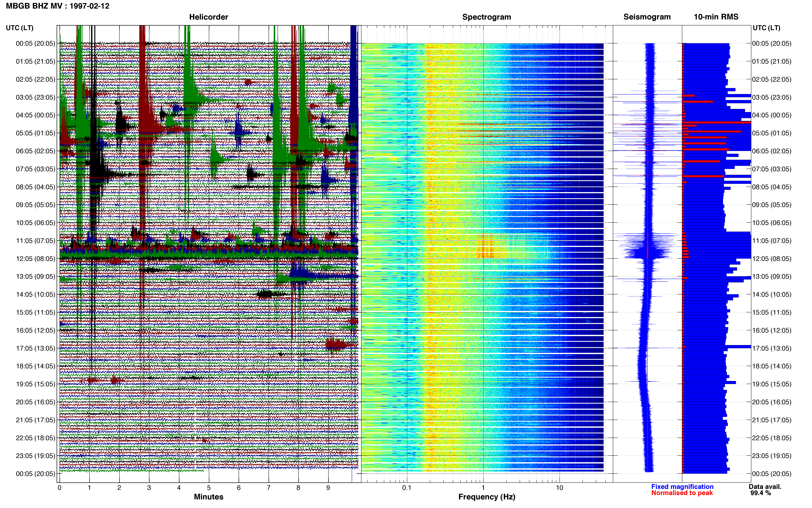Image resolution: width=812 pixels, height=508 pixels.
Task: Click RMS-side time label '06:05 (02:05)'
Action: (x=772, y=151)
